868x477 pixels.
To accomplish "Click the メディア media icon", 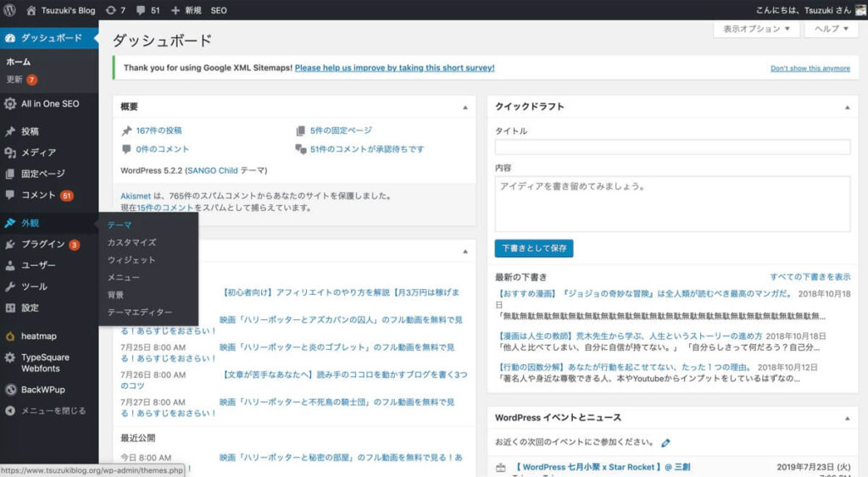I will click(x=10, y=153).
